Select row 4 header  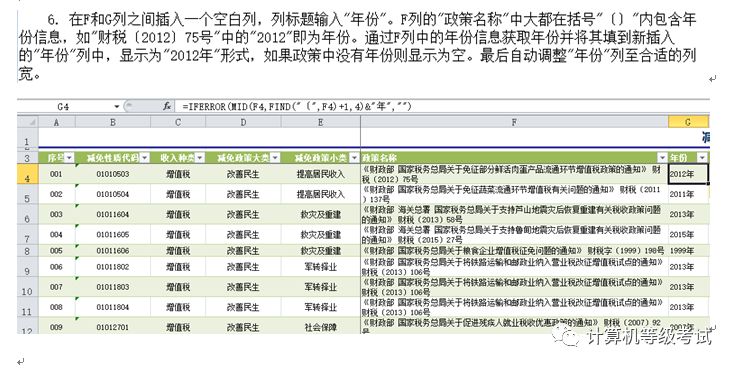coord(28,174)
